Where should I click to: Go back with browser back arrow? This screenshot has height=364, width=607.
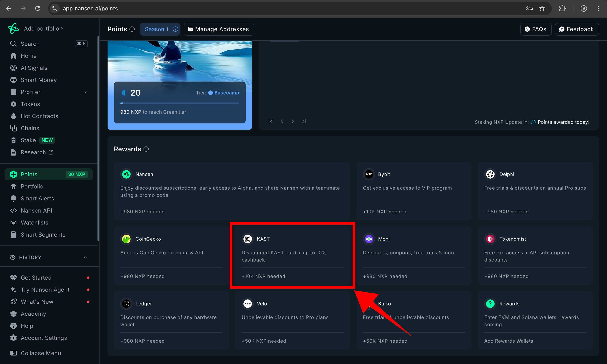click(9, 8)
